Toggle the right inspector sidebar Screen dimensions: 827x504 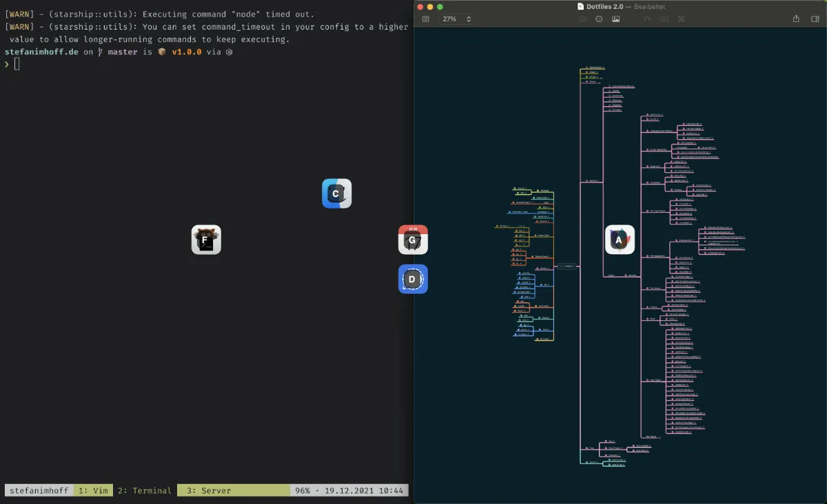tap(815, 19)
